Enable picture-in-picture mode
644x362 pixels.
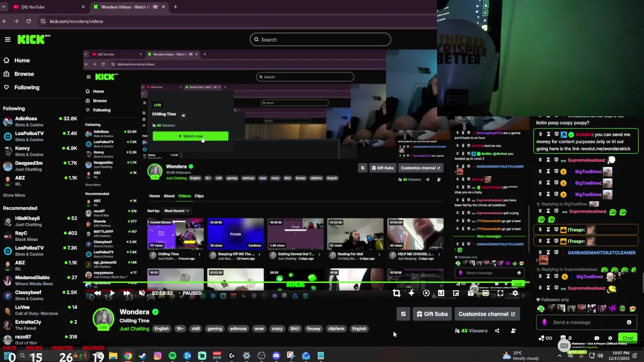coord(456,293)
